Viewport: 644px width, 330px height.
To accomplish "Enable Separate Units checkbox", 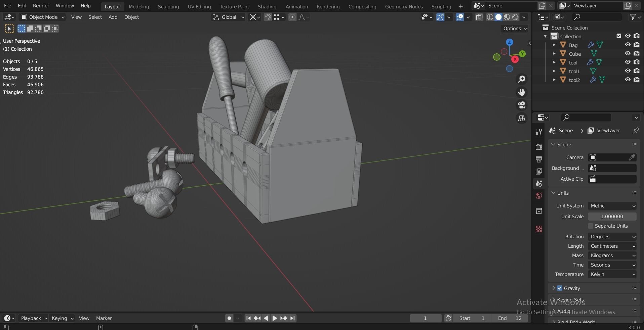I will coord(591,226).
